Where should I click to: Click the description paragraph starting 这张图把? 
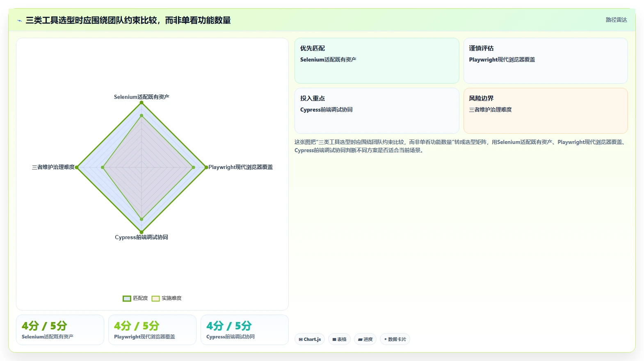pos(460,146)
